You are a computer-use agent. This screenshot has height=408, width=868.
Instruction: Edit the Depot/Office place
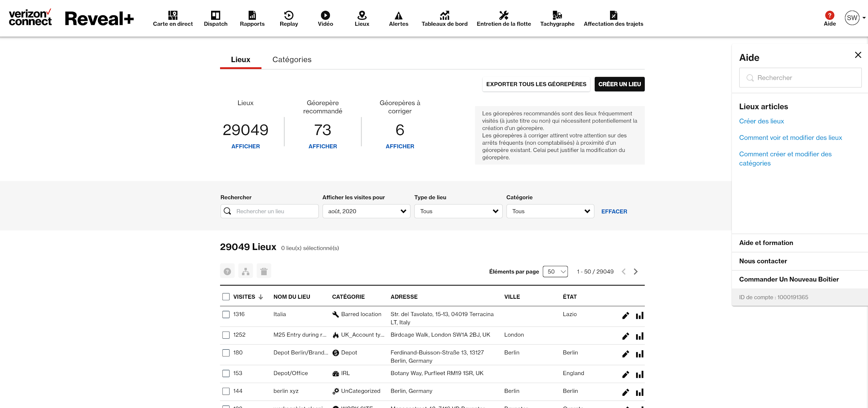[x=626, y=375]
